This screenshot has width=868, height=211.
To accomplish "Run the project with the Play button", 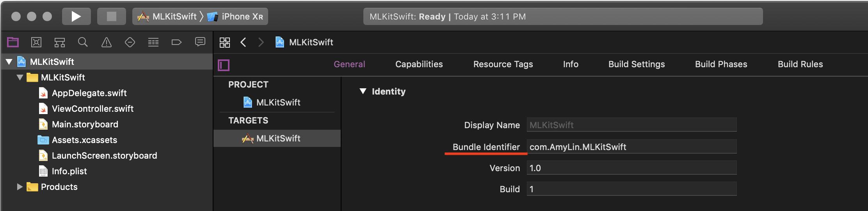I will 76,16.
